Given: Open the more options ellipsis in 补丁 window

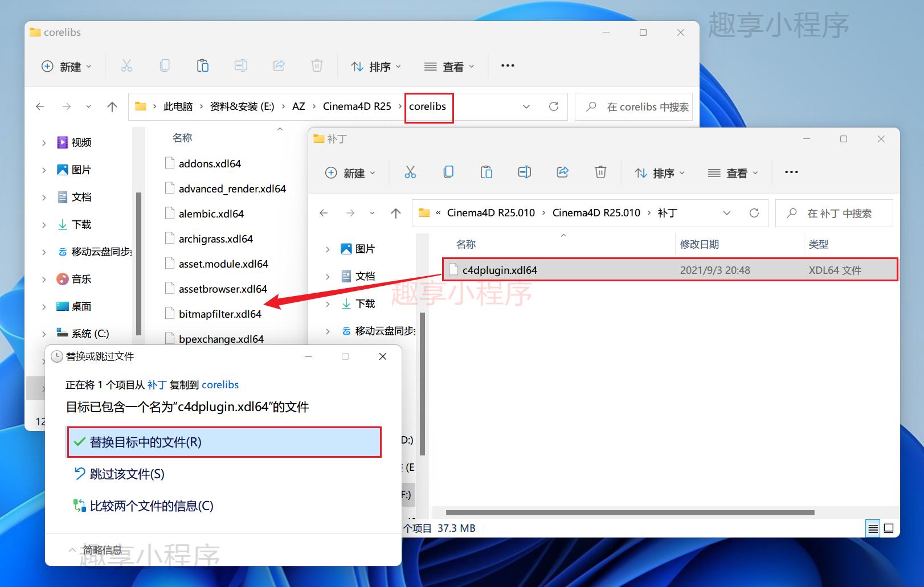Looking at the screenshot, I should [x=791, y=172].
